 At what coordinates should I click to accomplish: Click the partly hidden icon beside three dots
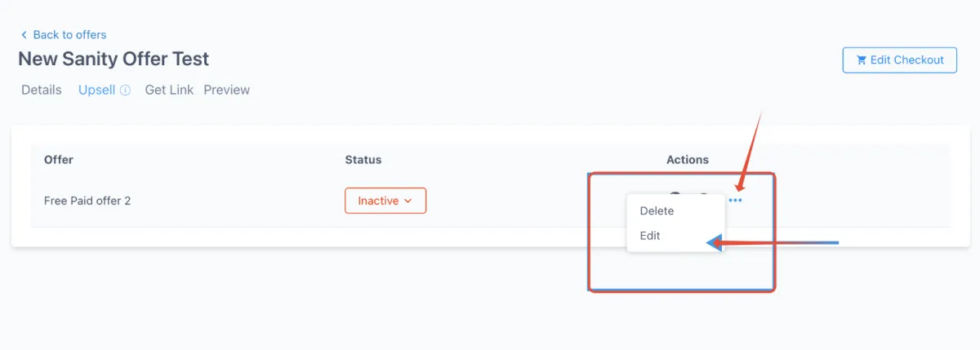point(704,194)
